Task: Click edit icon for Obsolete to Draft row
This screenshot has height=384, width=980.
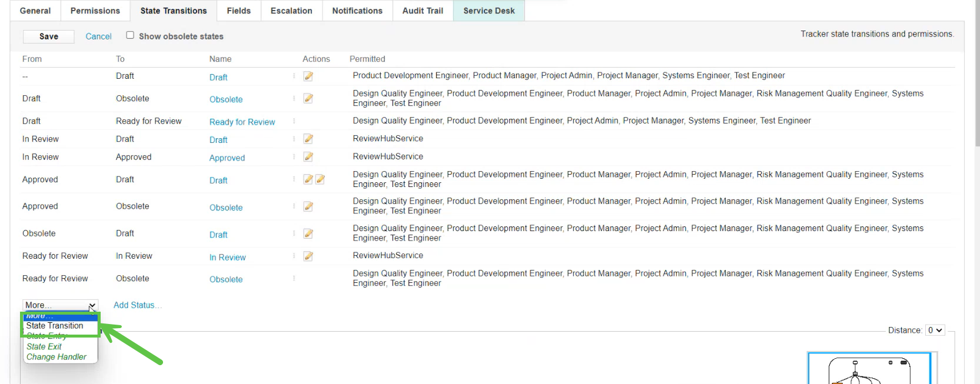Action: point(308,233)
